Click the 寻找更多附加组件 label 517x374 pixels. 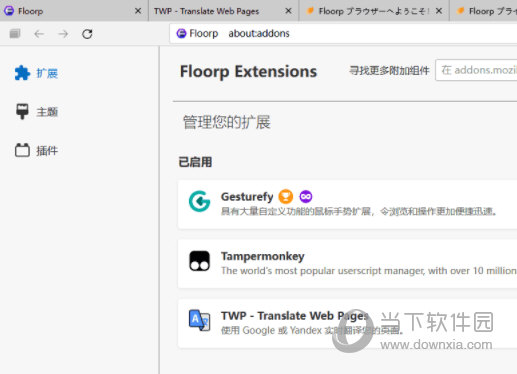tap(389, 70)
